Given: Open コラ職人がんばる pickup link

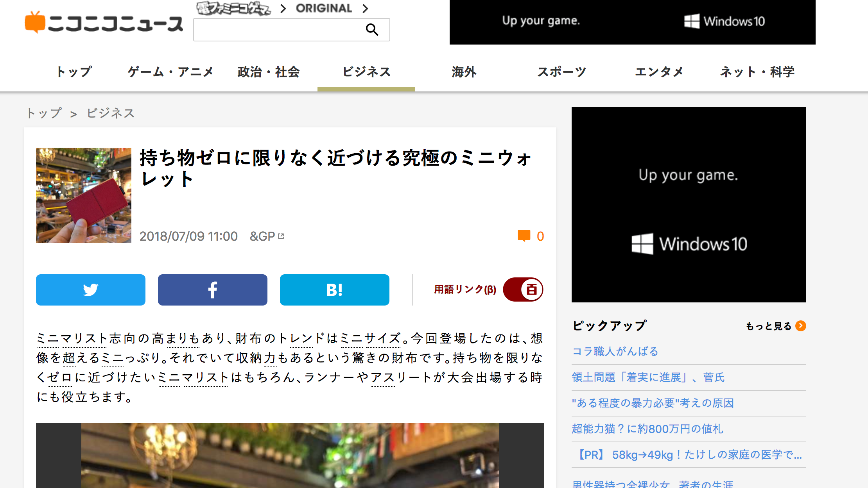Looking at the screenshot, I should pos(615,351).
